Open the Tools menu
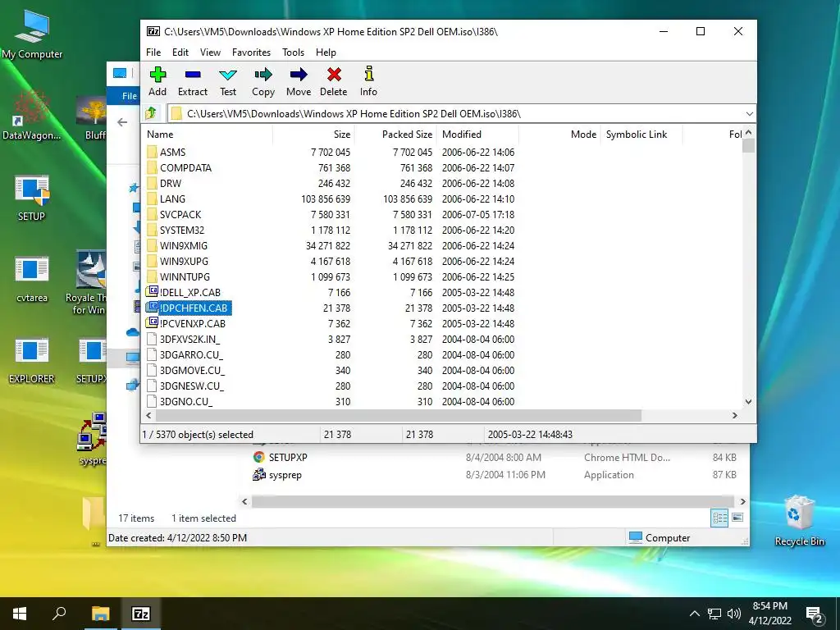Image resolution: width=840 pixels, height=630 pixels. point(293,52)
